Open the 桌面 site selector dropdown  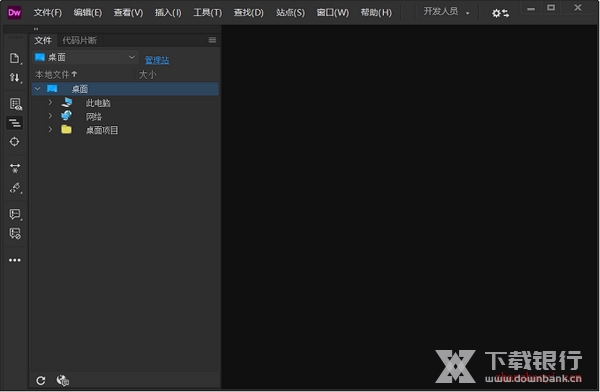(x=85, y=57)
